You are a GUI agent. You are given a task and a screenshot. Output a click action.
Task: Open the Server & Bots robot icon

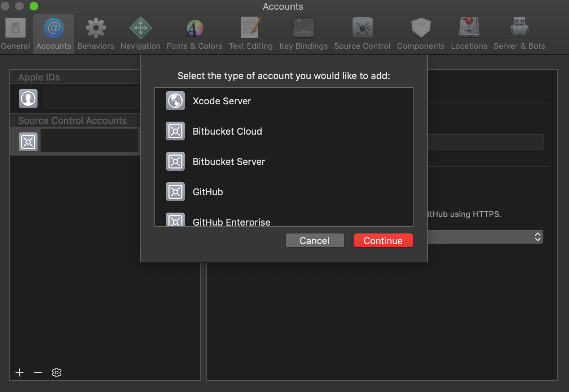(x=519, y=27)
